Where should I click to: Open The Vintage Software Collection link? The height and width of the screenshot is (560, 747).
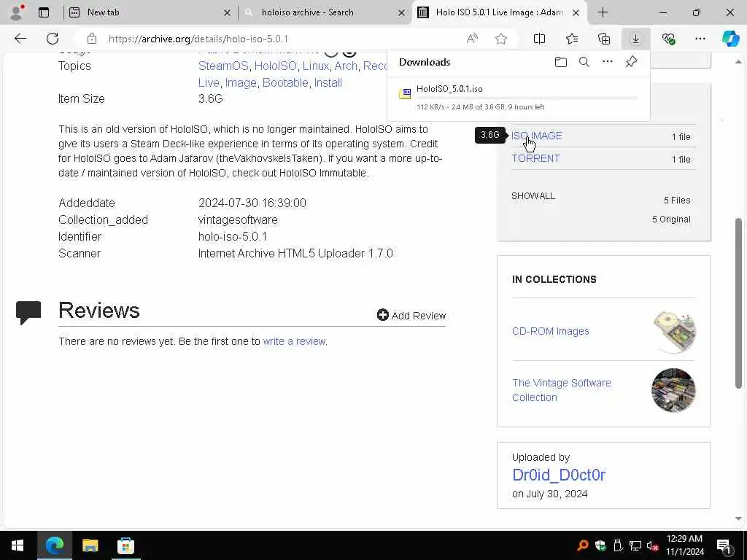click(x=561, y=390)
